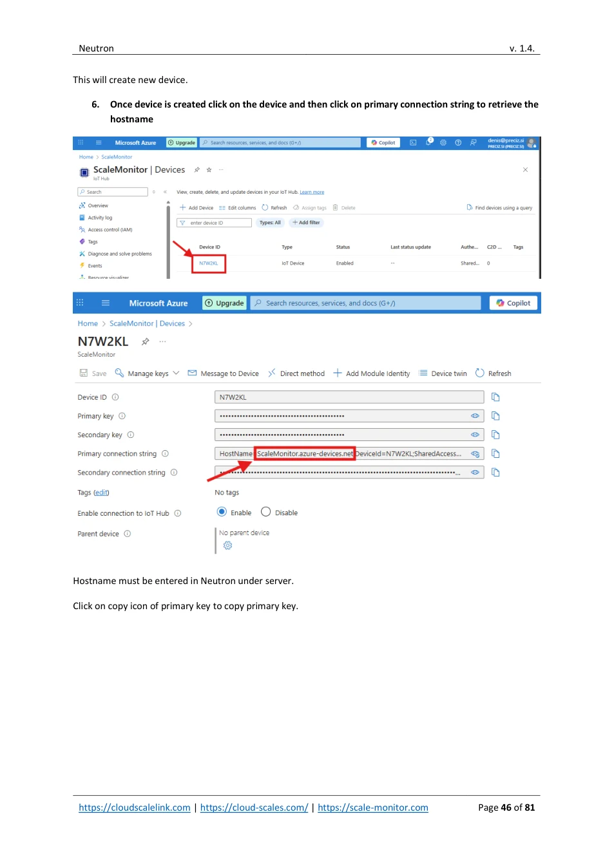Viewport: 614px width, 868px height.
Task: Favorite ScaleMonitor Devices with the star icon
Action: pyautogui.click(x=209, y=170)
